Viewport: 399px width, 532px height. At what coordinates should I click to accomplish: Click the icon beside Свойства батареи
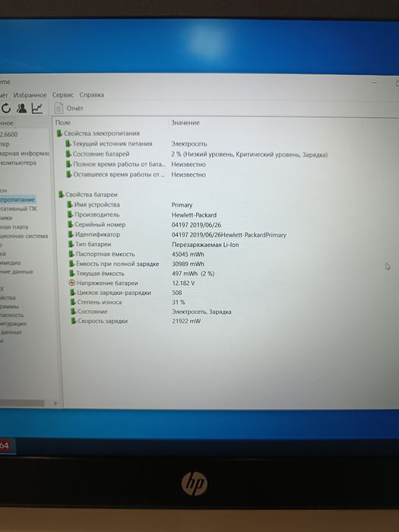62,195
